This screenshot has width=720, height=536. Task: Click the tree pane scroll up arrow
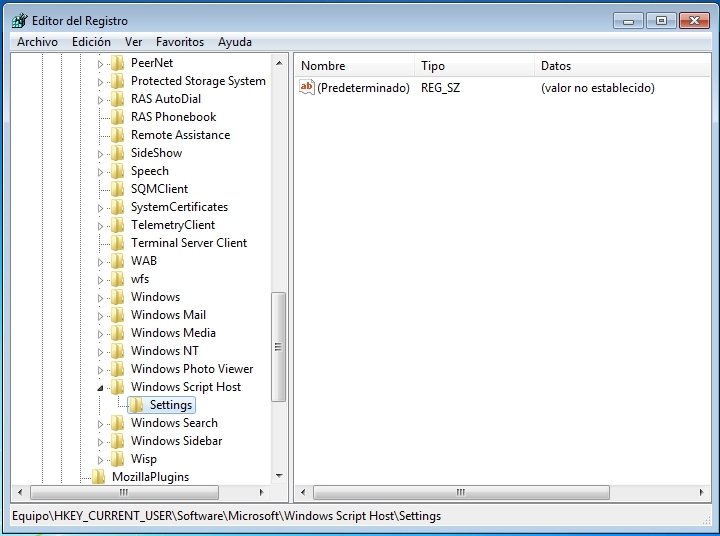pyautogui.click(x=279, y=63)
